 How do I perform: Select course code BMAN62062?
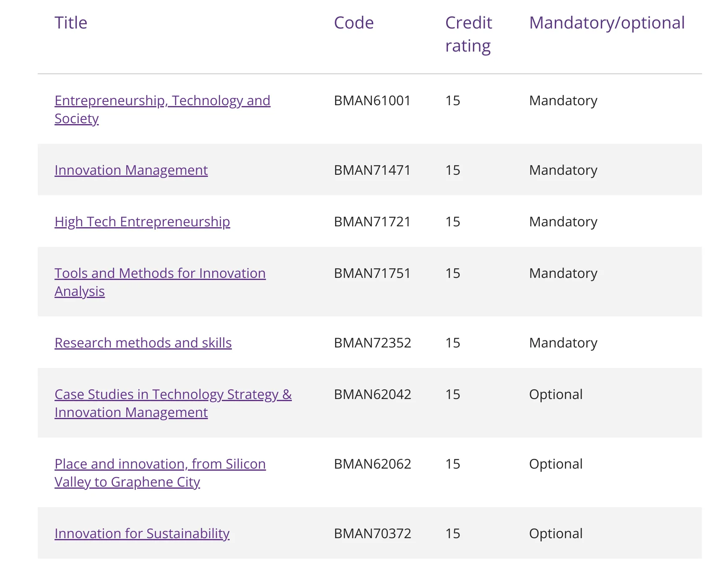point(372,464)
